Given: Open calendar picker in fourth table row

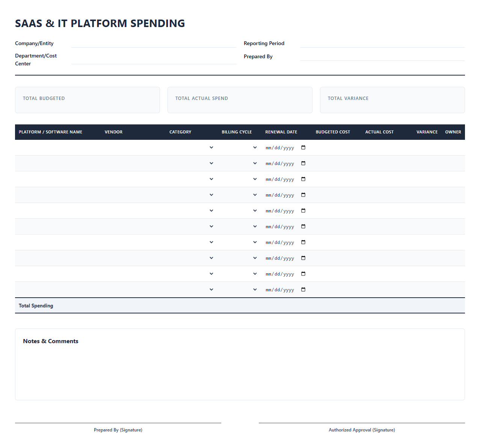Looking at the screenshot, I should point(303,195).
